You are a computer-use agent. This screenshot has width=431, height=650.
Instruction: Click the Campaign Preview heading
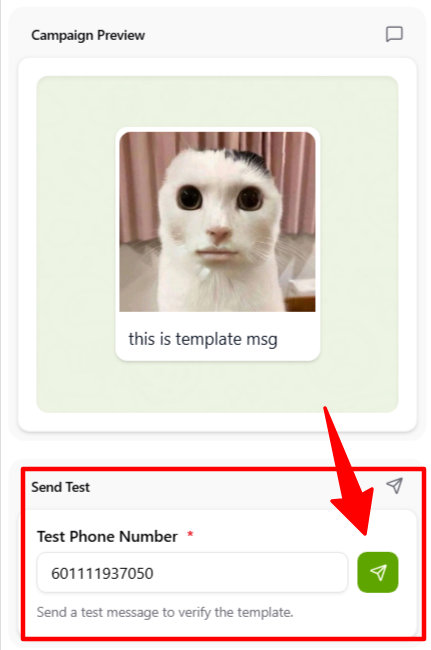coord(88,35)
